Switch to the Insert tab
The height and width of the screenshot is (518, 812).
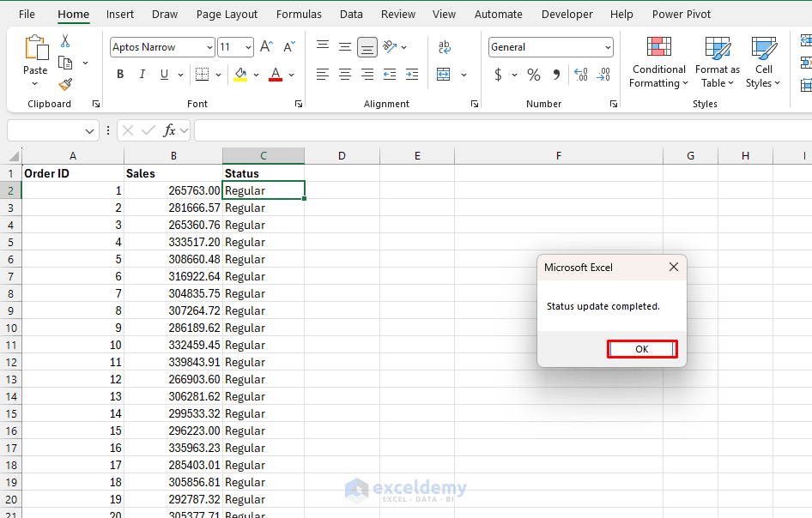coord(120,15)
